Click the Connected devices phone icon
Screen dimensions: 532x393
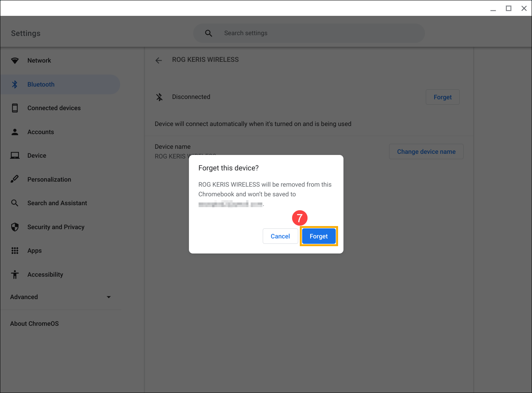[15, 108]
